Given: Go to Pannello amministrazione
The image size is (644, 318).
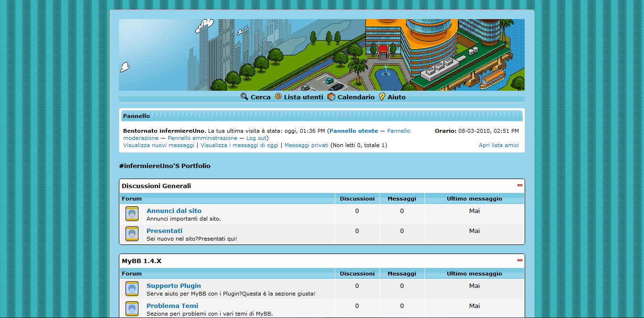Looking at the screenshot, I should [202, 138].
